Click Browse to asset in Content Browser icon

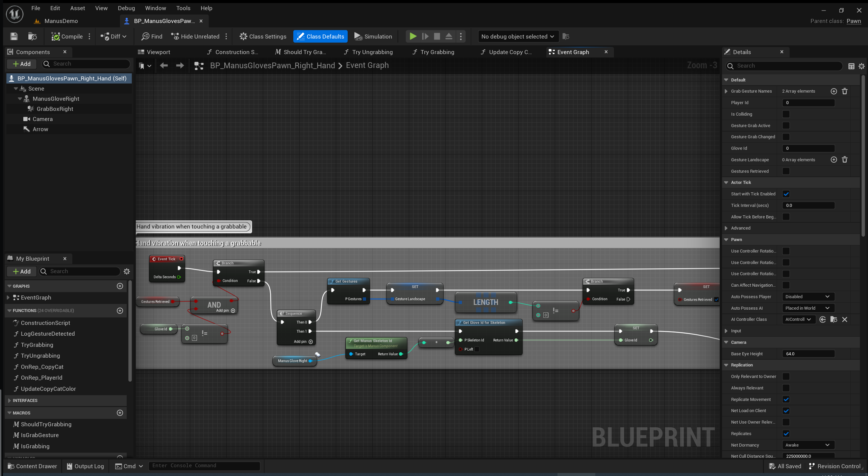[32, 37]
